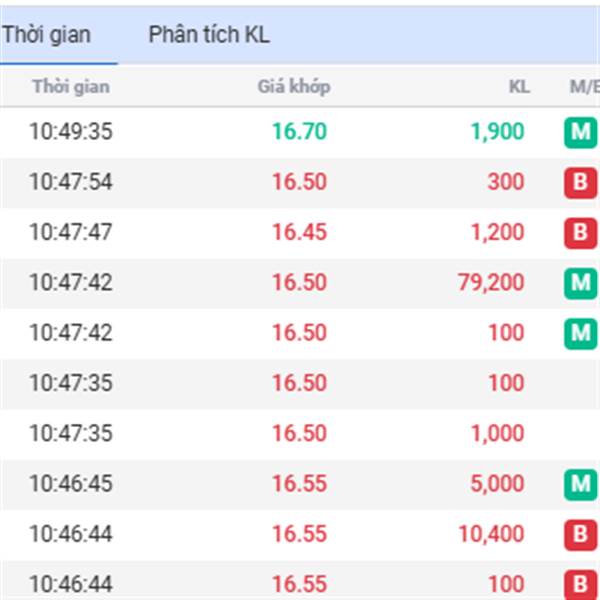The height and width of the screenshot is (600, 600).
Task: Click the green M badge for 79,200 volume
Action: [580, 283]
